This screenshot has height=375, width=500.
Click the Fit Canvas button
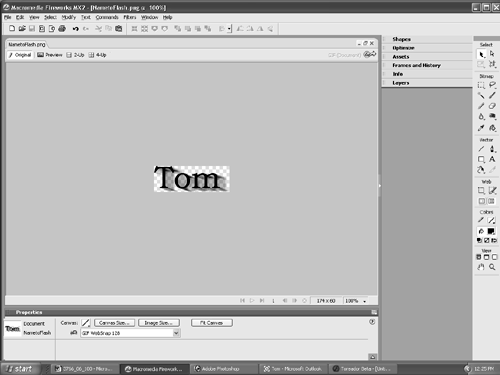tap(212, 323)
